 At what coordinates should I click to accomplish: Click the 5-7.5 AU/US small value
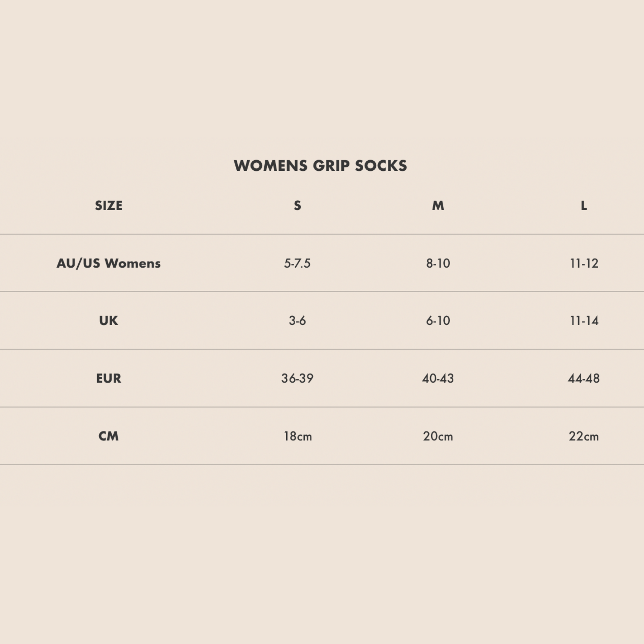[297, 263]
